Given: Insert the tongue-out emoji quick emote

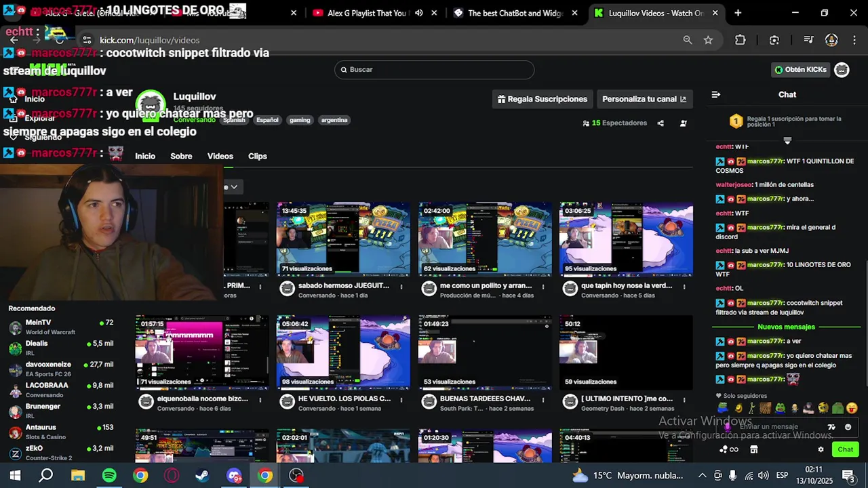Looking at the screenshot, I should [852, 408].
